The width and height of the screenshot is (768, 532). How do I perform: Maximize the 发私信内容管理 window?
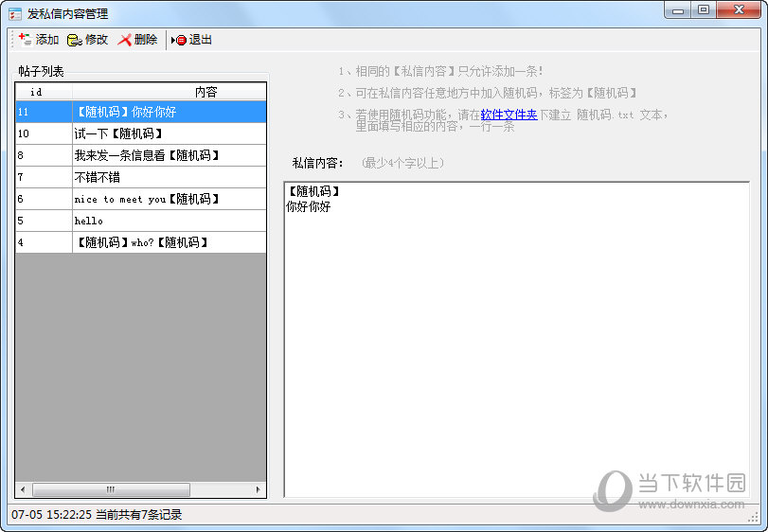(704, 9)
